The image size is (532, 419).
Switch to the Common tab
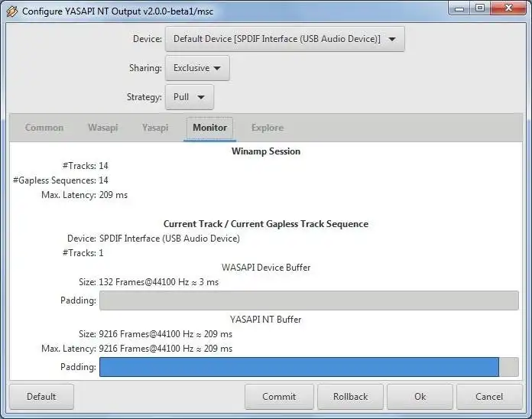44,128
